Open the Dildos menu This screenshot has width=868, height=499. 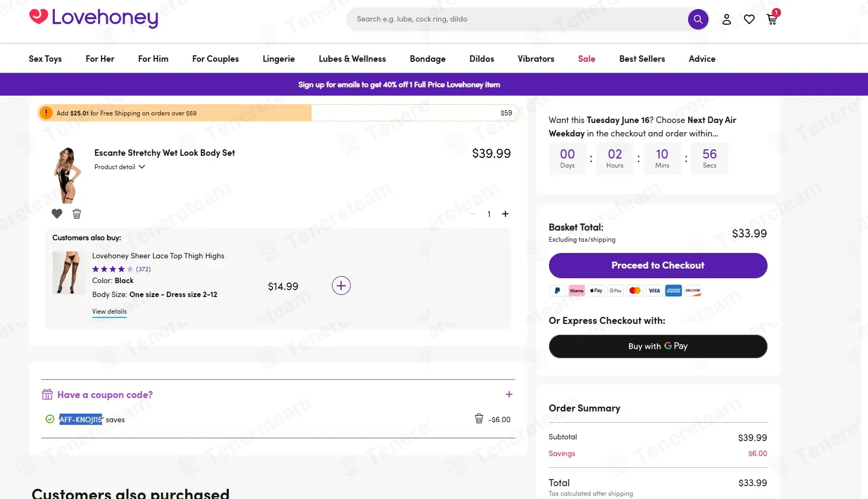[482, 59]
